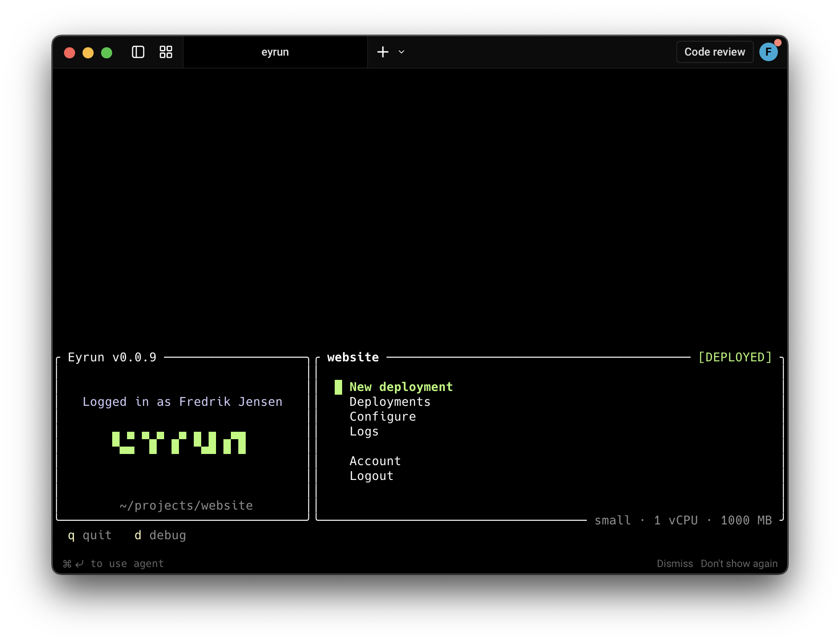
Task: Toggle the sidebar panel icon
Action: pyautogui.click(x=138, y=52)
